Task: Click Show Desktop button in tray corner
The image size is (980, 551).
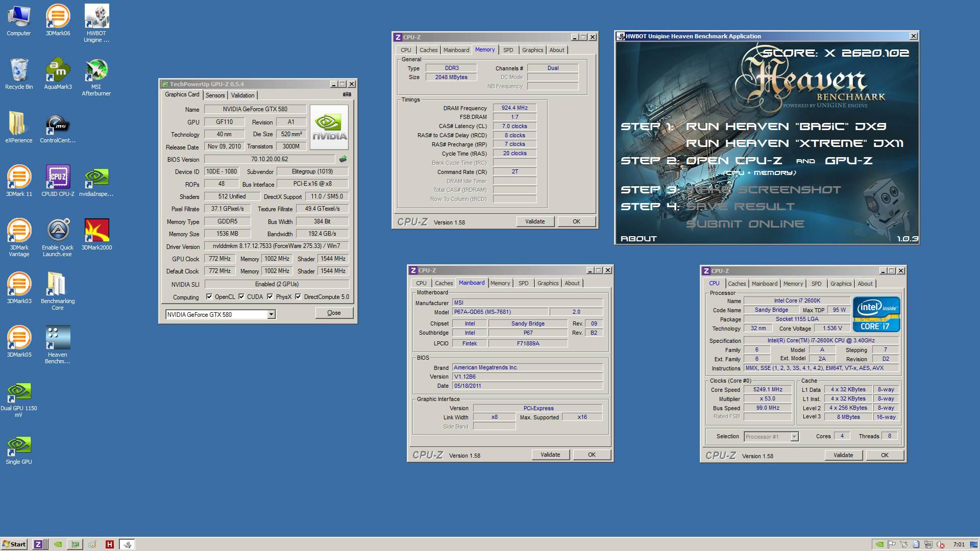Action: [x=975, y=544]
